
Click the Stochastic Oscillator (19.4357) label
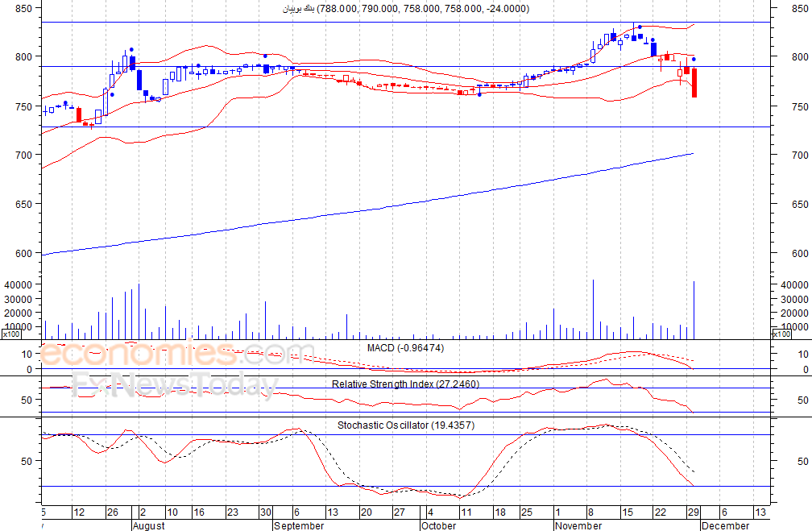[x=406, y=425]
